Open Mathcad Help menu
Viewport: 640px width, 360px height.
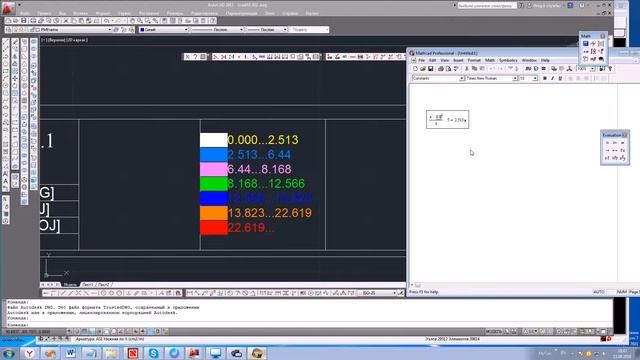click(545, 60)
